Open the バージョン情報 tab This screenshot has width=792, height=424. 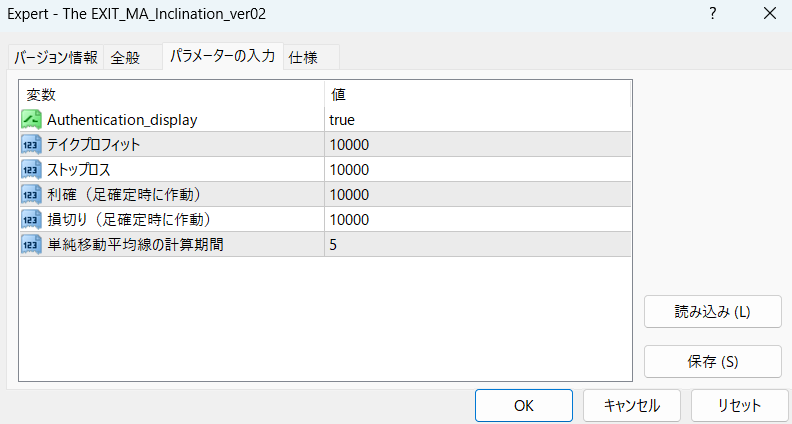(56, 58)
